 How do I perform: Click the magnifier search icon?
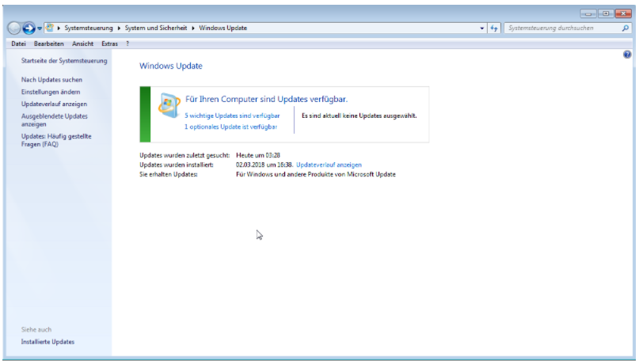(x=626, y=28)
